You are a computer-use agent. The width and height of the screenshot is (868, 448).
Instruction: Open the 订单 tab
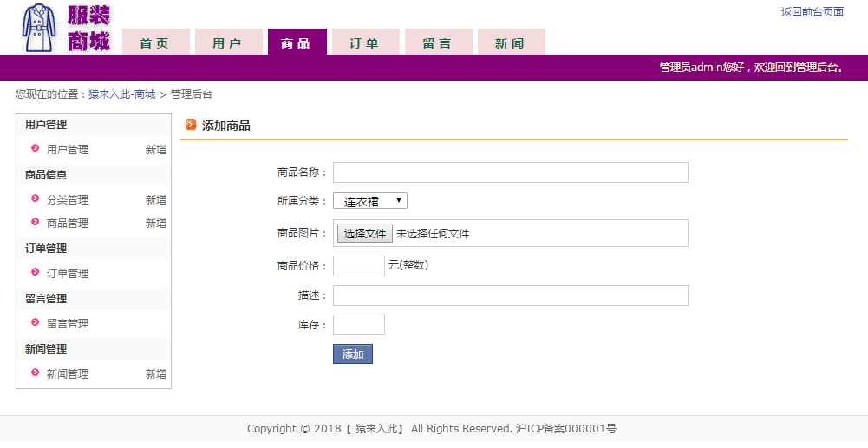point(365,42)
